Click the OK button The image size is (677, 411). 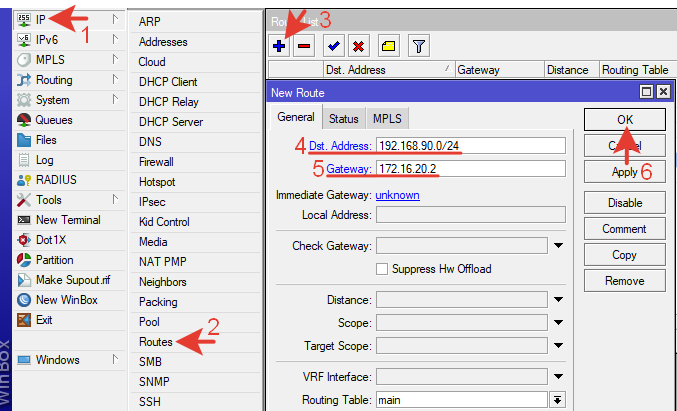tap(625, 120)
